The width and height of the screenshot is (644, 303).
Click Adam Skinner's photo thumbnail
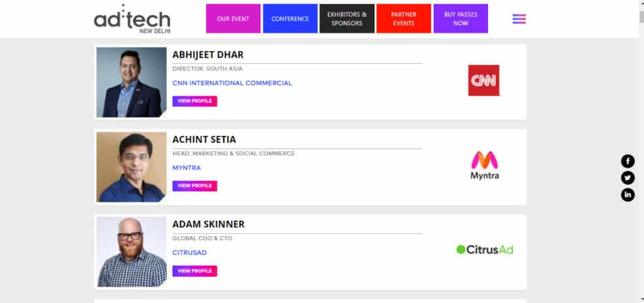pyautogui.click(x=131, y=251)
